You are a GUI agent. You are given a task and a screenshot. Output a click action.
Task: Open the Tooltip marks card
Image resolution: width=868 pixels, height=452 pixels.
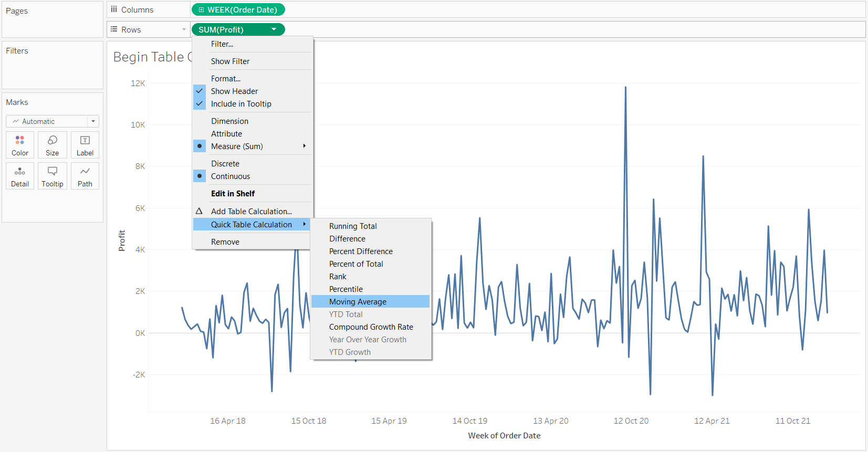point(53,176)
